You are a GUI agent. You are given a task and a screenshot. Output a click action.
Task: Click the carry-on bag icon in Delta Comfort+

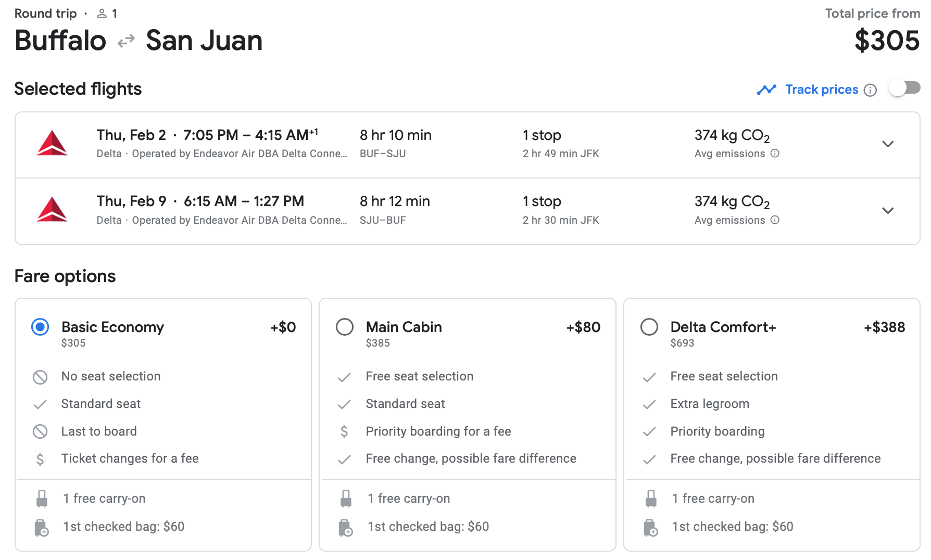(651, 499)
